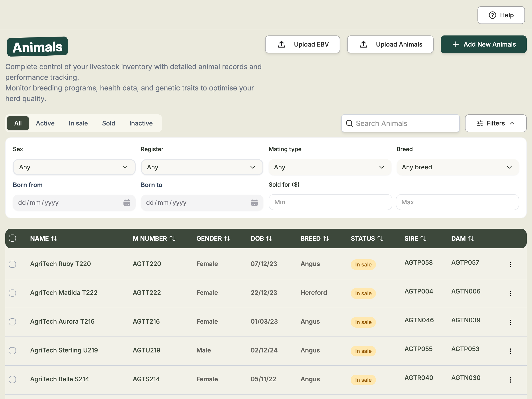Viewport: 532px width, 399px height.
Task: Check the AgriTech Sterling U219 row checkbox
Action: pos(12,351)
